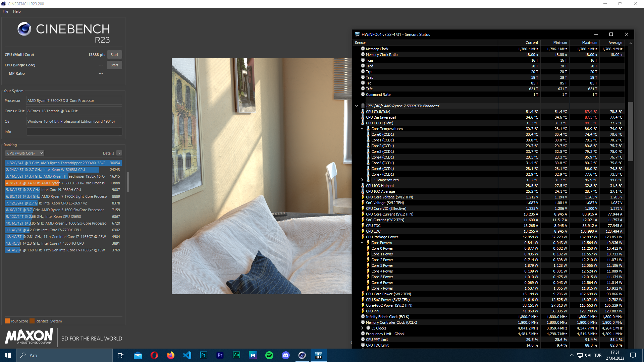Open the Help menu

click(x=17, y=11)
